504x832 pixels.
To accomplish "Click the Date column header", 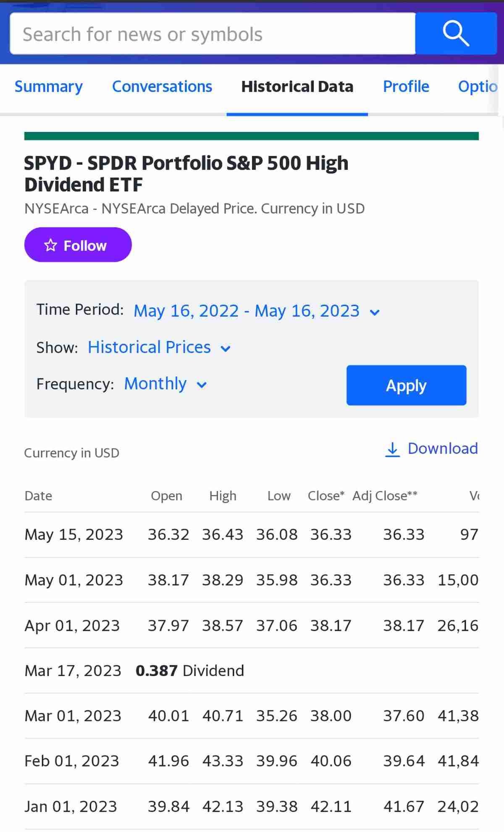I will point(38,496).
